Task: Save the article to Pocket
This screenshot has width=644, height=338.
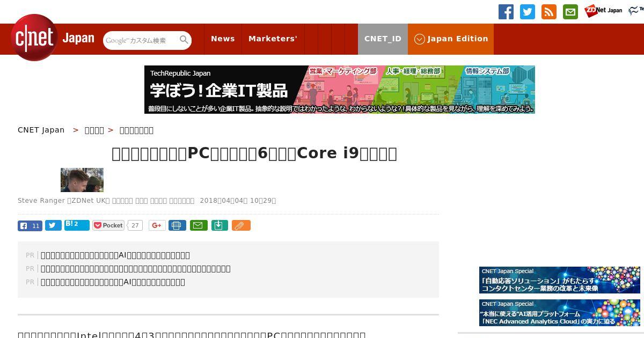Action: pos(108,225)
